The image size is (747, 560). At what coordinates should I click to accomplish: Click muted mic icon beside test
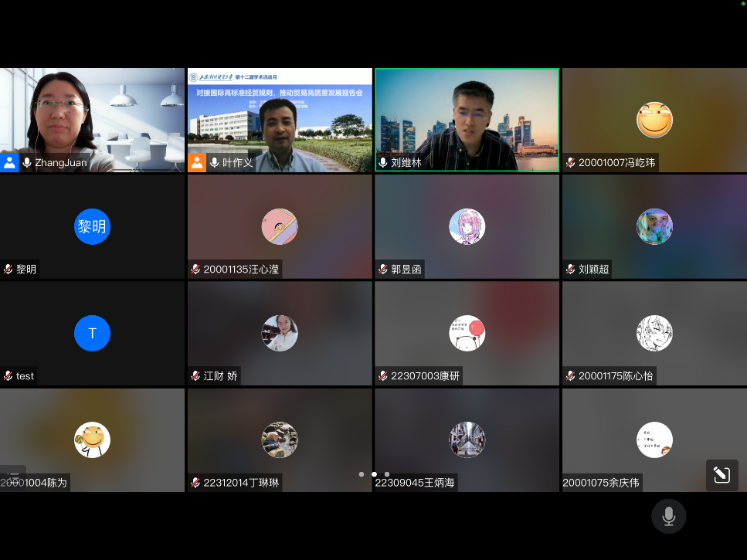tap(8, 376)
